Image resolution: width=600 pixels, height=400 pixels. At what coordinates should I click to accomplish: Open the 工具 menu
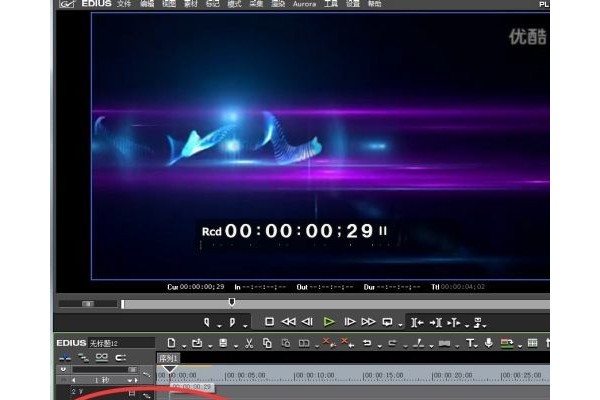click(x=331, y=4)
